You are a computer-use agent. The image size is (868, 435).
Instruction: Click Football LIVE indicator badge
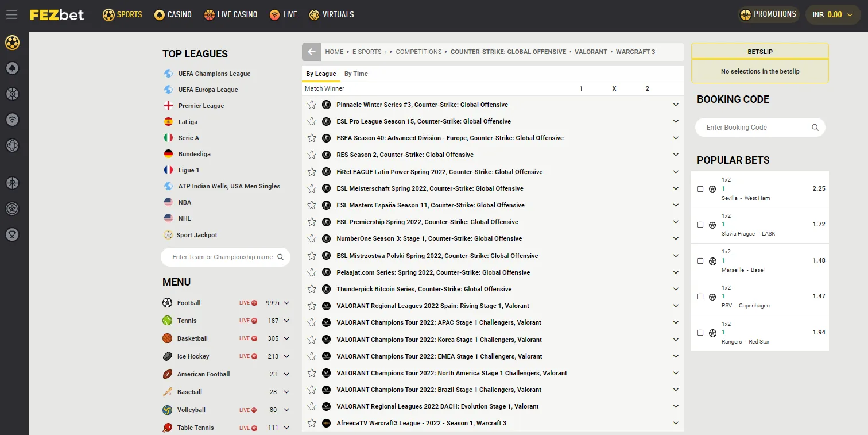249,303
